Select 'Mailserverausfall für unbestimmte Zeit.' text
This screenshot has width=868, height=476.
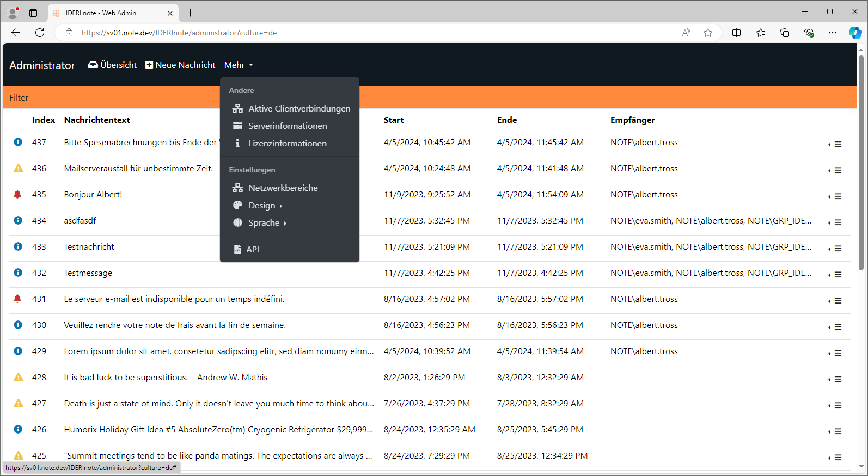[x=138, y=168]
